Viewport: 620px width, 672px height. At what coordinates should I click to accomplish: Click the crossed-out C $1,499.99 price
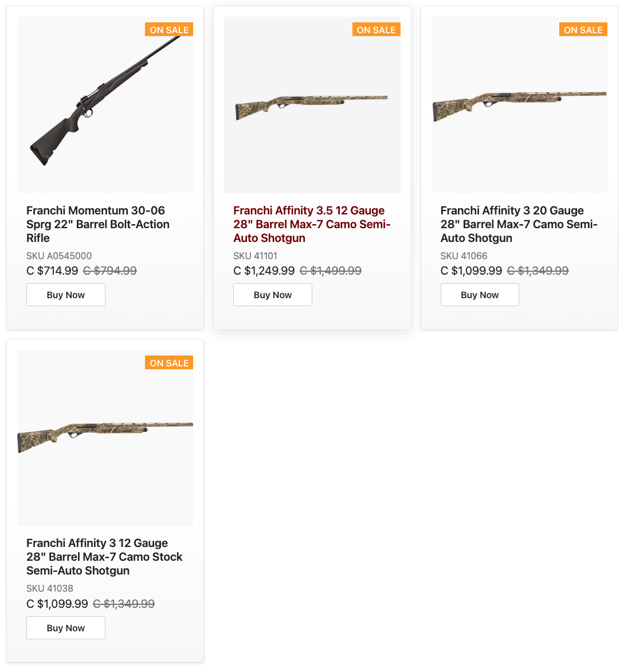331,271
